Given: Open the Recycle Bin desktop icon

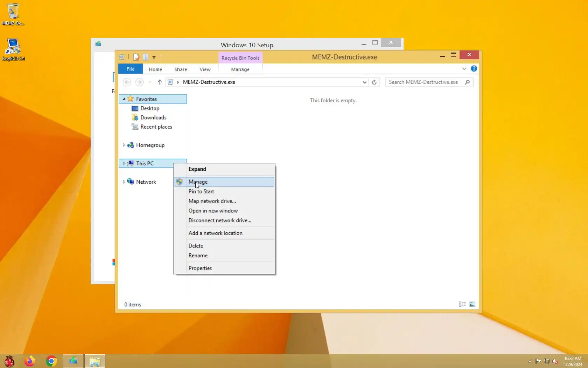Looking at the screenshot, I should pos(13,14).
